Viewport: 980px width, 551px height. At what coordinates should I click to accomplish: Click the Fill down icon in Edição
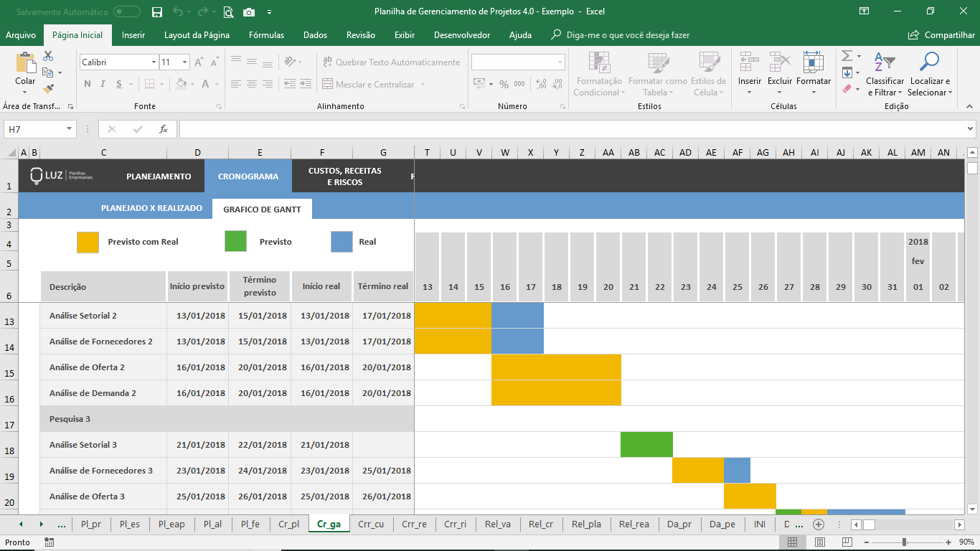(847, 72)
